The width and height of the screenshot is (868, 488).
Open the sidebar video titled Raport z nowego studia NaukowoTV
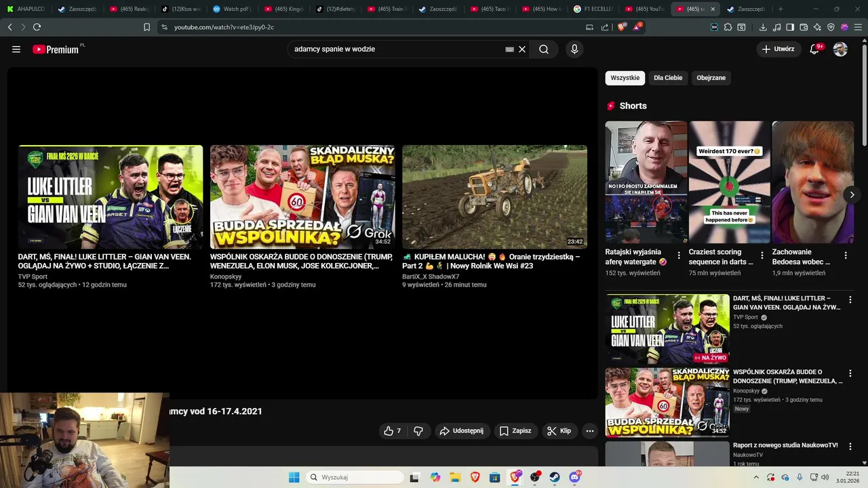pos(785,445)
